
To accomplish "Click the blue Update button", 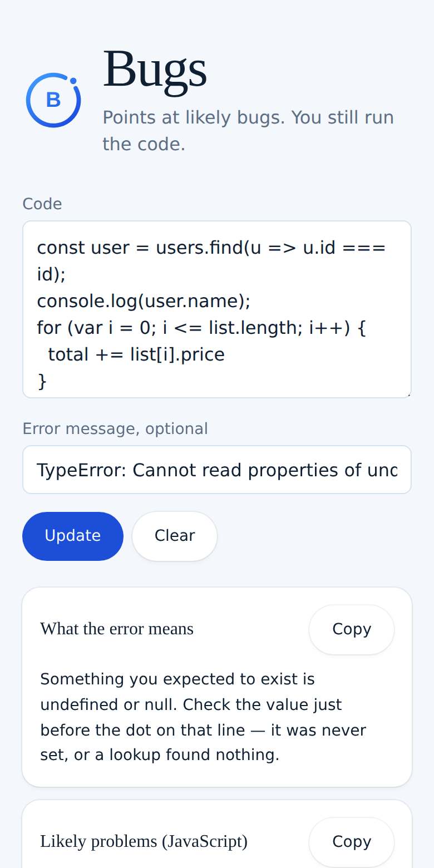I will tap(73, 536).
